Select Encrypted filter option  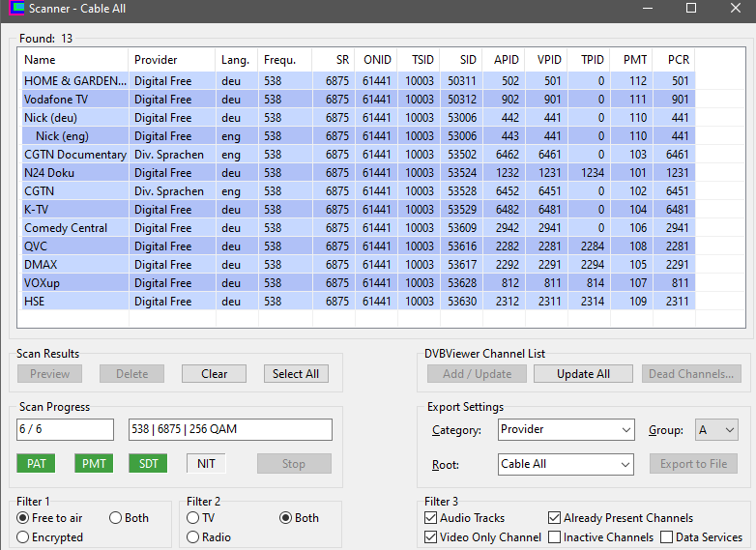(49, 537)
